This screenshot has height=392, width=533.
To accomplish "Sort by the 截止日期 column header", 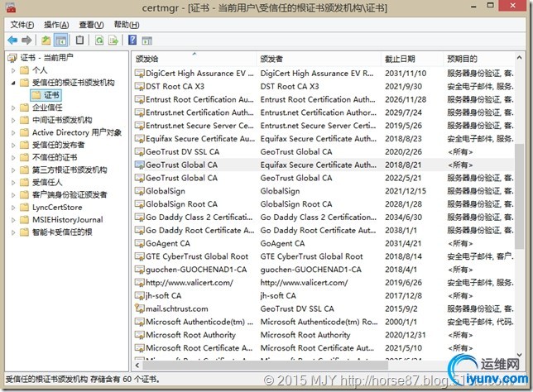I will click(x=412, y=59).
